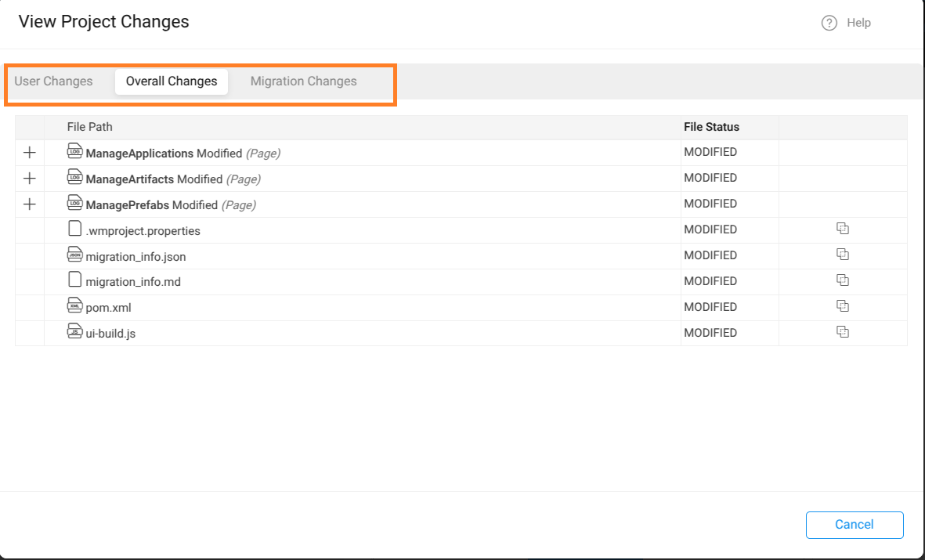Click the migration_info.json JSON file icon
Viewport: 925px width, 560px height.
[75, 255]
